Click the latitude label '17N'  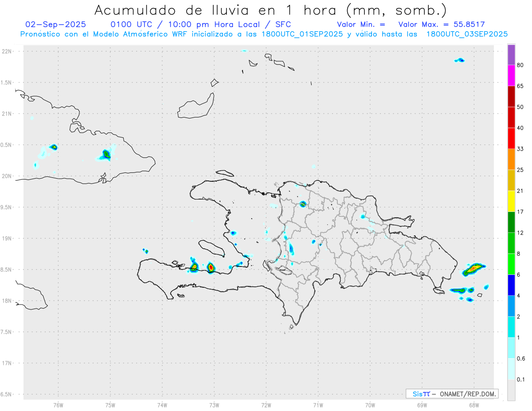tap(7, 363)
